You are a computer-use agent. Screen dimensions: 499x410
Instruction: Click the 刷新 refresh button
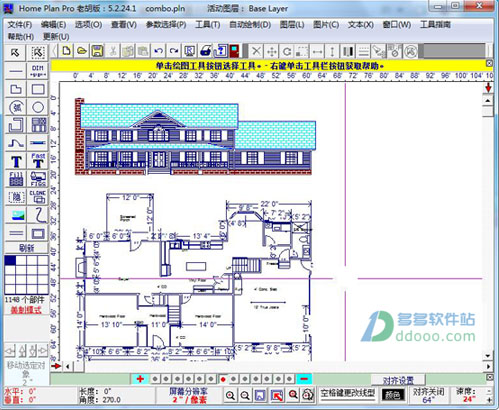pos(27,248)
